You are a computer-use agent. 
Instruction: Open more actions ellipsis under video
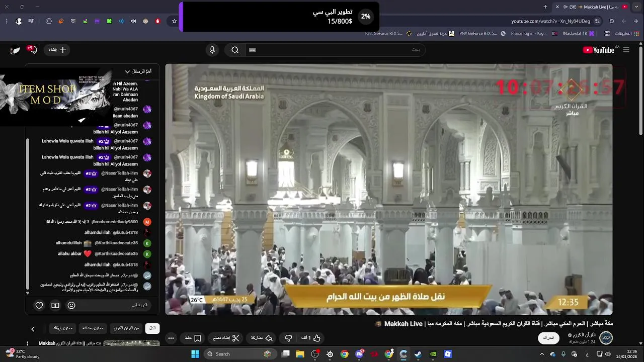(x=171, y=338)
